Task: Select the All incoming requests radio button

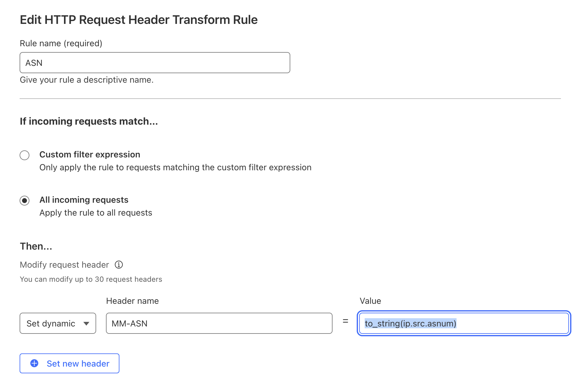Action: (x=24, y=201)
